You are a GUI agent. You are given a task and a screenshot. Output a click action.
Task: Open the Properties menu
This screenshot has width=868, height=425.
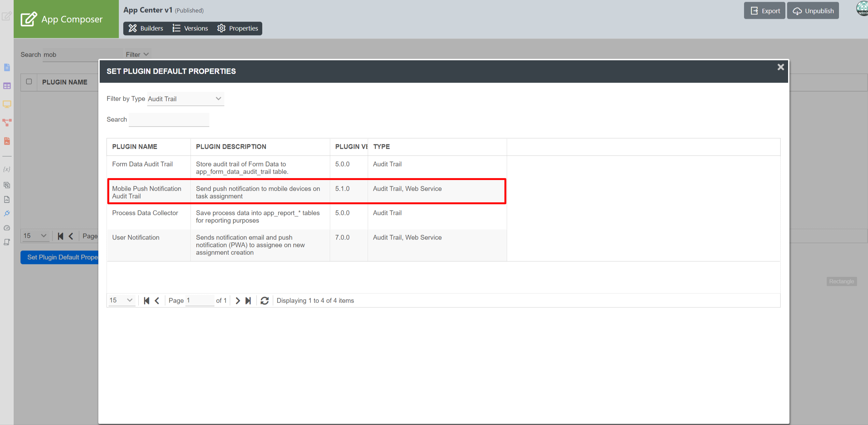click(238, 28)
